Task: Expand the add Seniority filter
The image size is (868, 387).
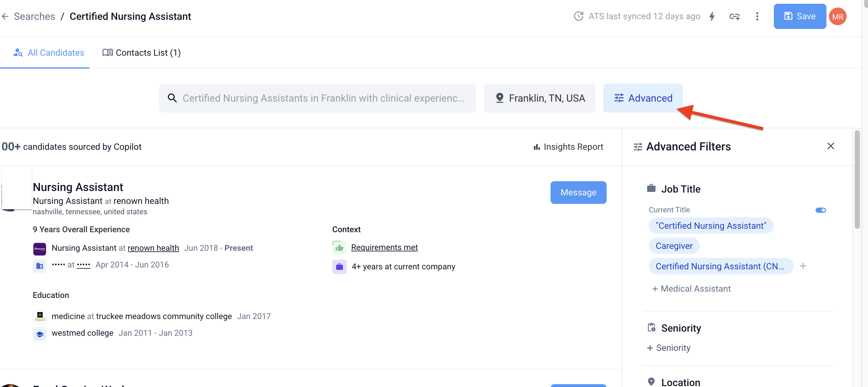Action: (669, 348)
